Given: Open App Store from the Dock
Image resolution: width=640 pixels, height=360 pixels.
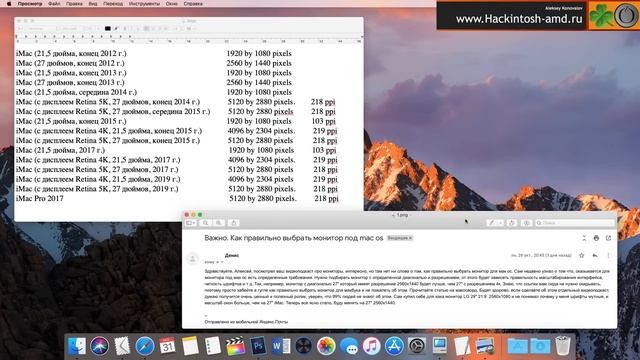Looking at the screenshot, I should 394,346.
